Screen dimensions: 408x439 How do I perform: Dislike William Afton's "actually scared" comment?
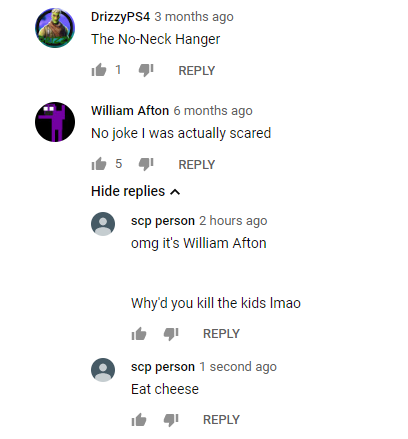tap(146, 164)
